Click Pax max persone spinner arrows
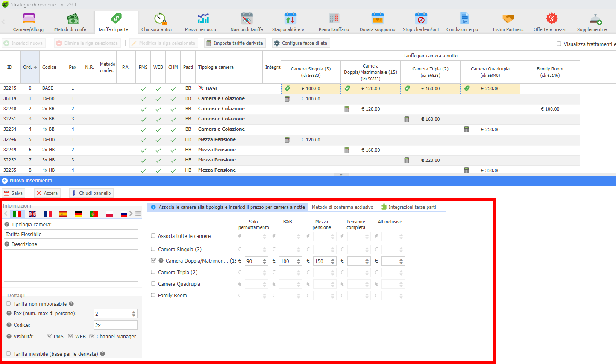The height and width of the screenshot is (364, 616). 134,314
